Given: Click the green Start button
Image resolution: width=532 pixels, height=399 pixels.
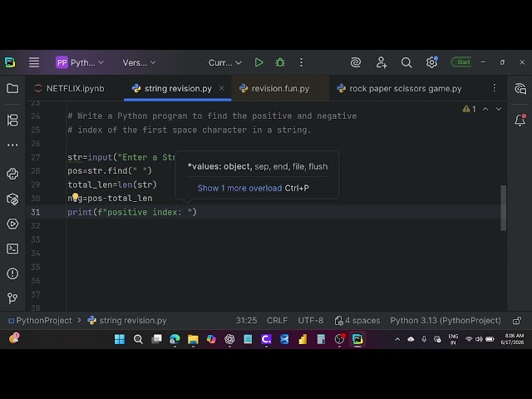Looking at the screenshot, I should pos(461,62).
